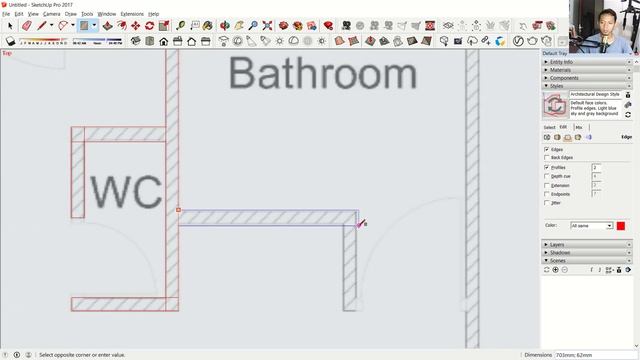Viewport: 640px width, 360px height.
Task: Expand the Materials panel
Action: coord(587,70)
